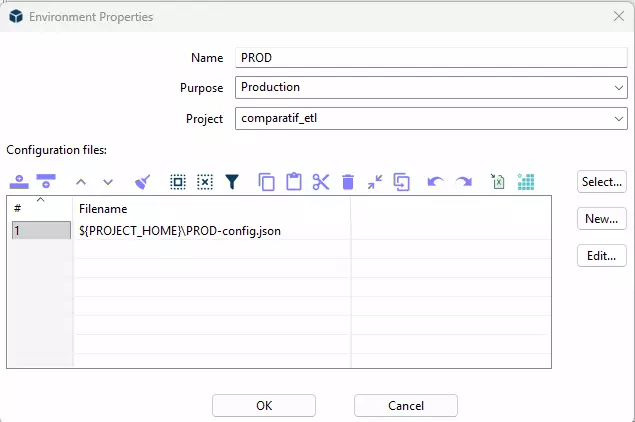Click the Environment Properties cube icon
Viewport: 635px width, 422px height.
(16, 17)
